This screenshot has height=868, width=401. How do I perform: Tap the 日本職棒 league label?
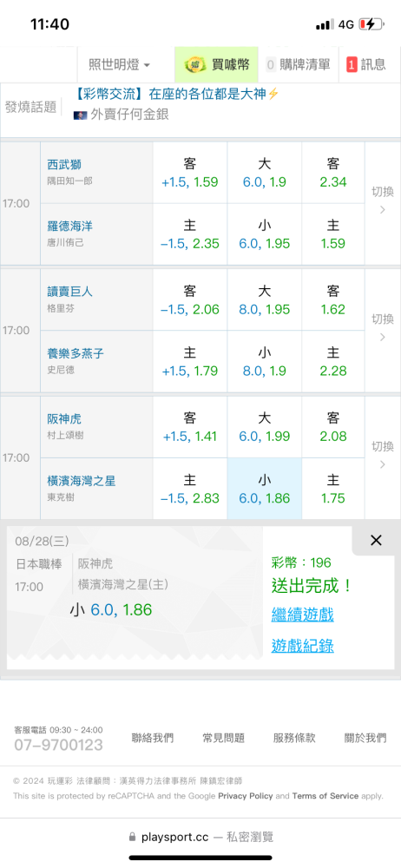click(x=37, y=563)
